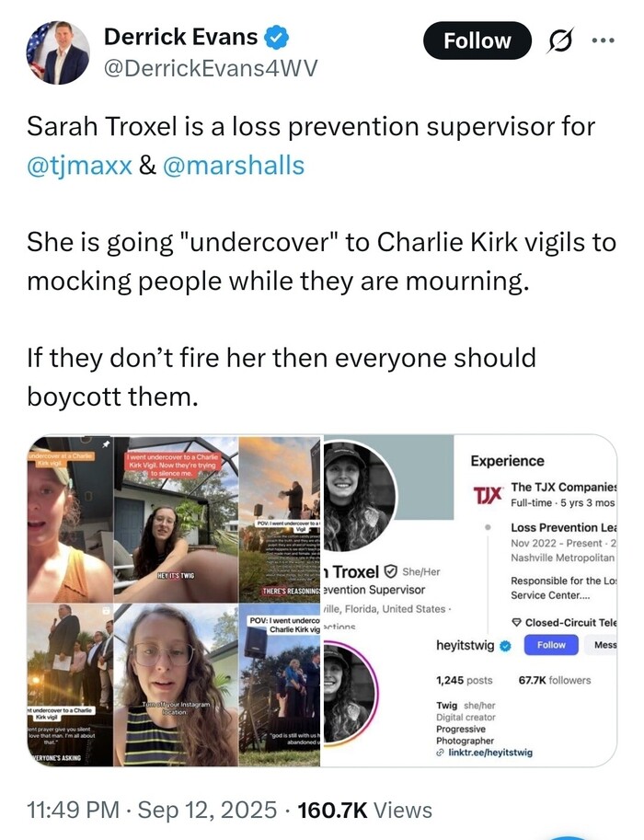Click the blue Follow button on heyitstwig profile
Screen dimensions: 644x840
click(x=551, y=645)
